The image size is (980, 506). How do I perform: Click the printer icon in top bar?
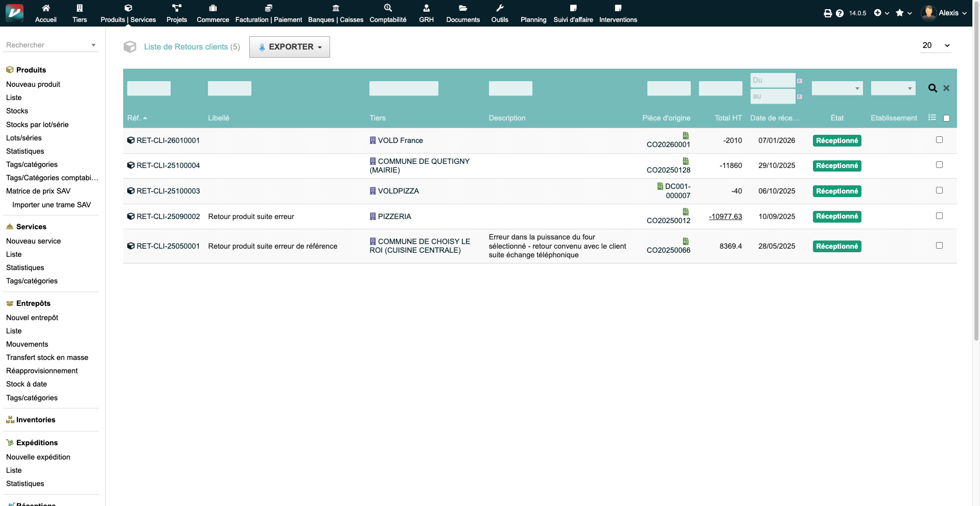pyautogui.click(x=828, y=13)
